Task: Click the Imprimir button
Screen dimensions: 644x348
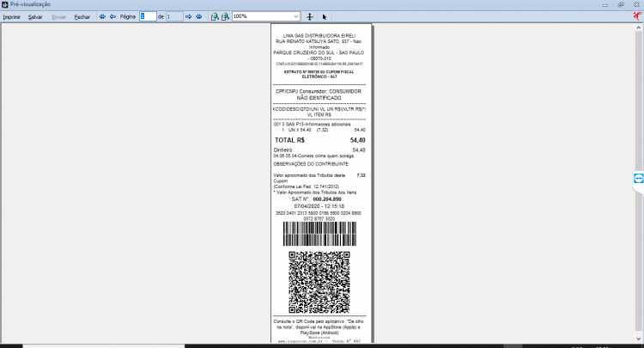Action: [x=11, y=17]
